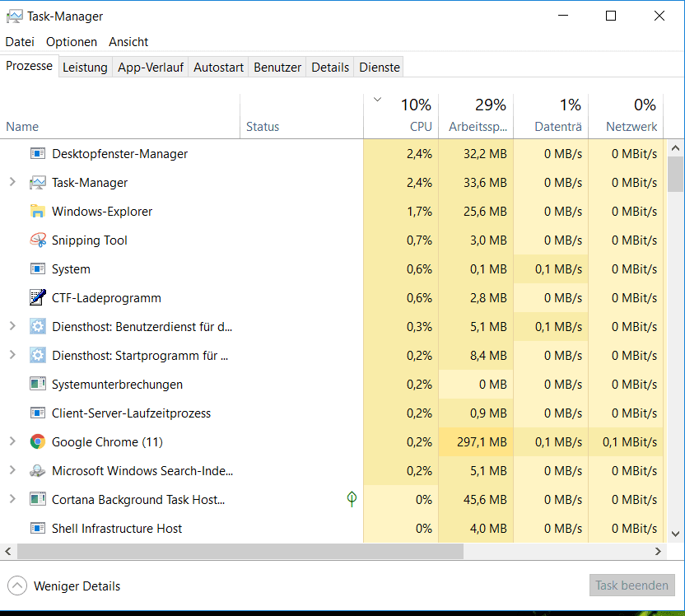Click the vertical scrollbar up arrow
The height and width of the screenshot is (616, 685).
coord(675,148)
